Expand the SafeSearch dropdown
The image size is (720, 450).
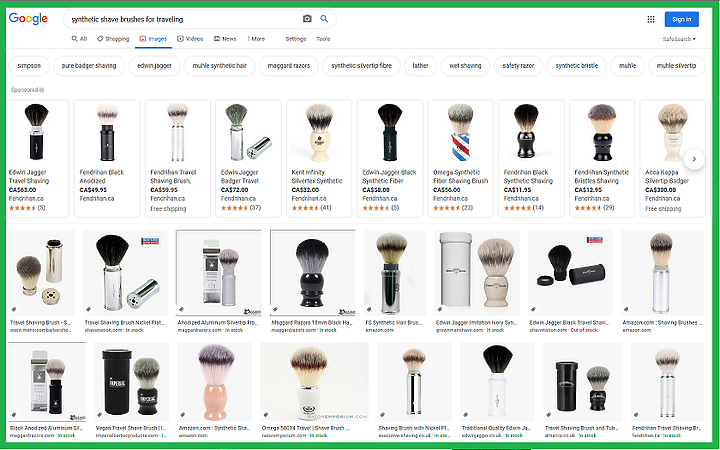click(x=679, y=39)
